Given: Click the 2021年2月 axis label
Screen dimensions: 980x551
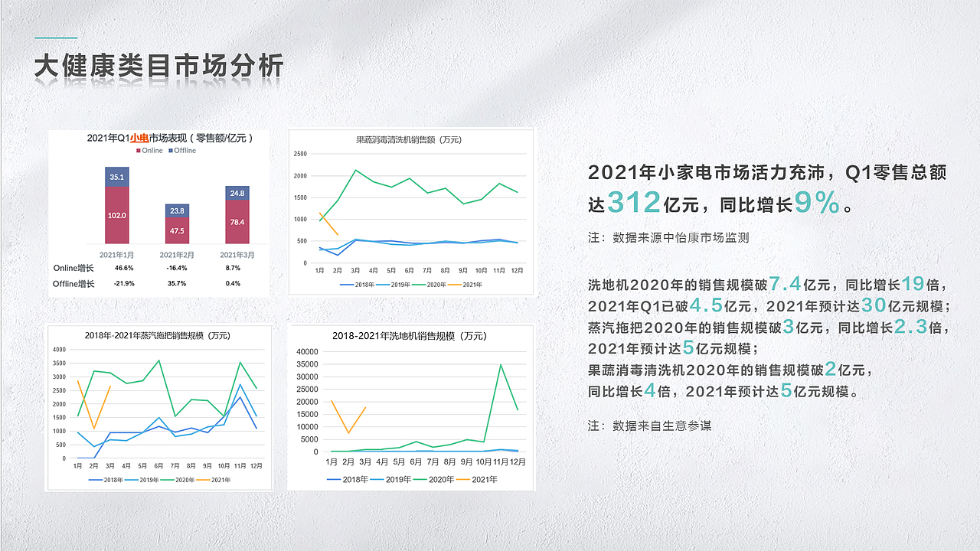Looking at the screenshot, I should [177, 254].
